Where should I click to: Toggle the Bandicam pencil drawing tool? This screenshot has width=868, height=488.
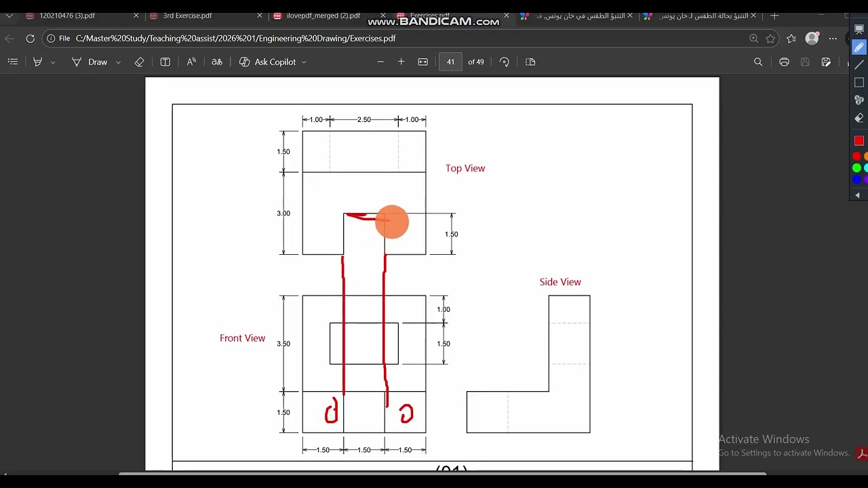(859, 47)
